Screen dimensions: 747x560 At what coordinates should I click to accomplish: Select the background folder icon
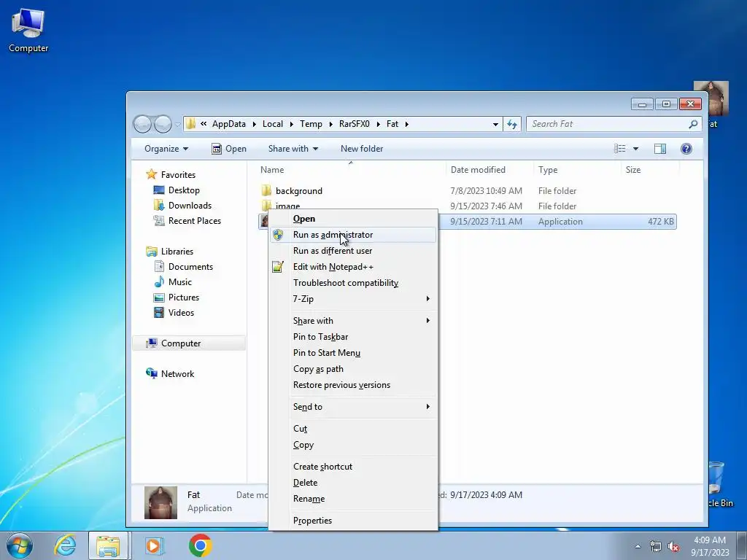[266, 191]
